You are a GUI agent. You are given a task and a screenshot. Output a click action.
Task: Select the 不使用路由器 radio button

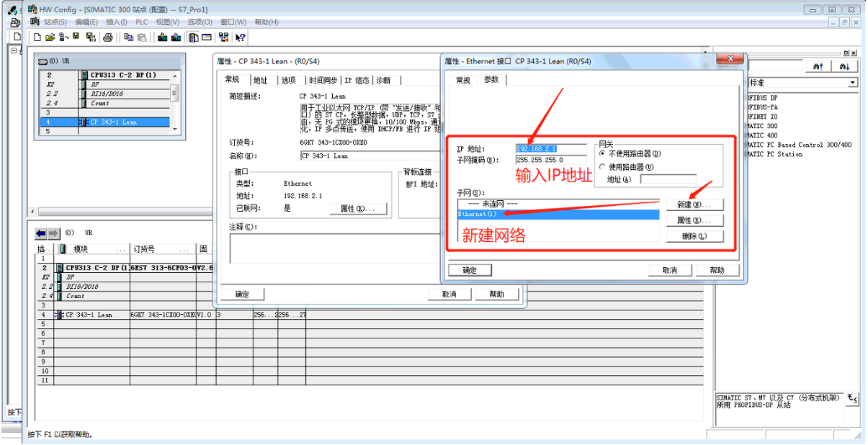pos(603,153)
